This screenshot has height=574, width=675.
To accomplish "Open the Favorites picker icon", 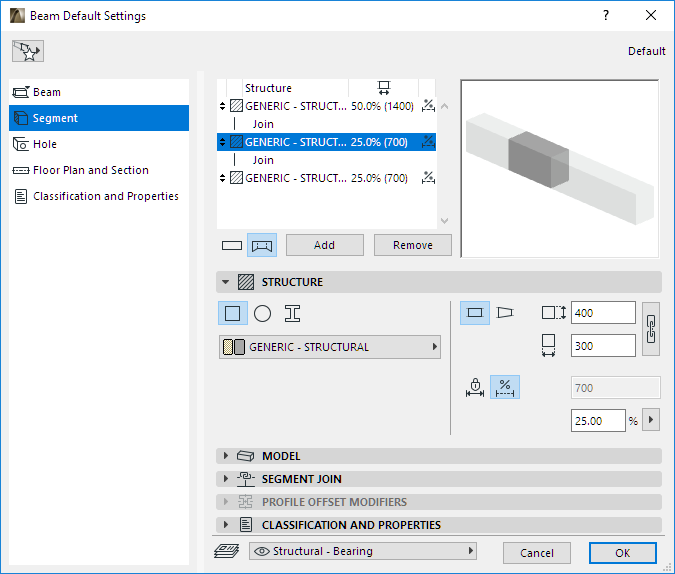I will [28, 51].
